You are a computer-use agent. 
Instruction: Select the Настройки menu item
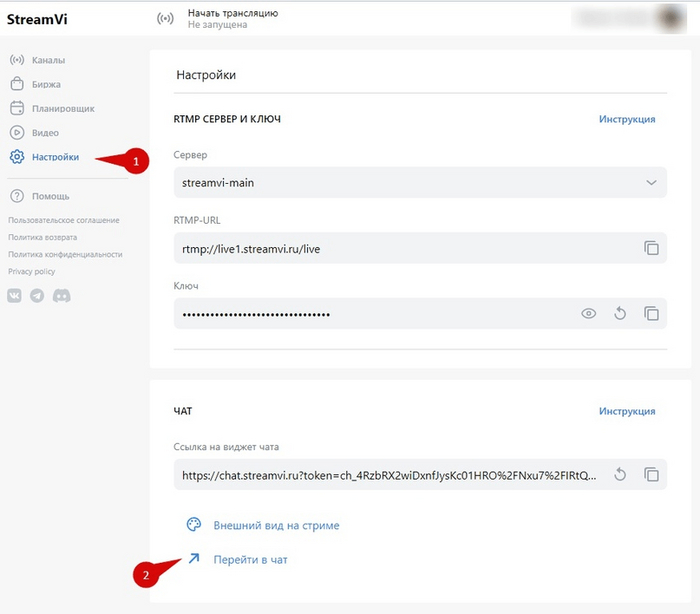tap(55, 157)
